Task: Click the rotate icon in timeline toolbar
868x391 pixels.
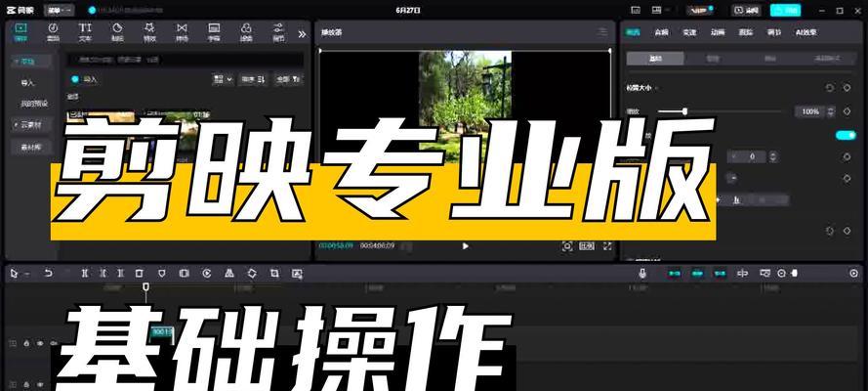Action: 251,273
